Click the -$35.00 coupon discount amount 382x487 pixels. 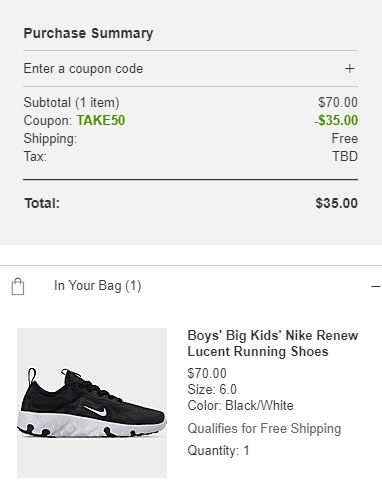(x=336, y=120)
